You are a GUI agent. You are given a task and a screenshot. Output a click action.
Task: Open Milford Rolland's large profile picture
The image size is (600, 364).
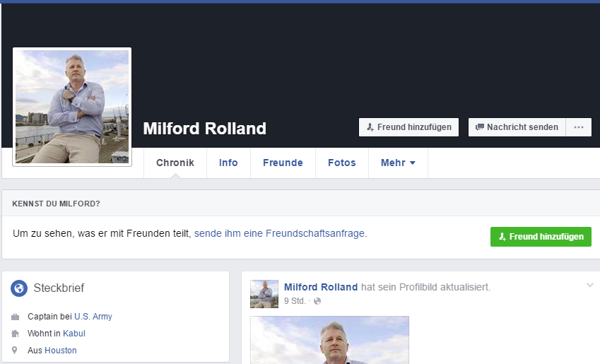click(72, 107)
